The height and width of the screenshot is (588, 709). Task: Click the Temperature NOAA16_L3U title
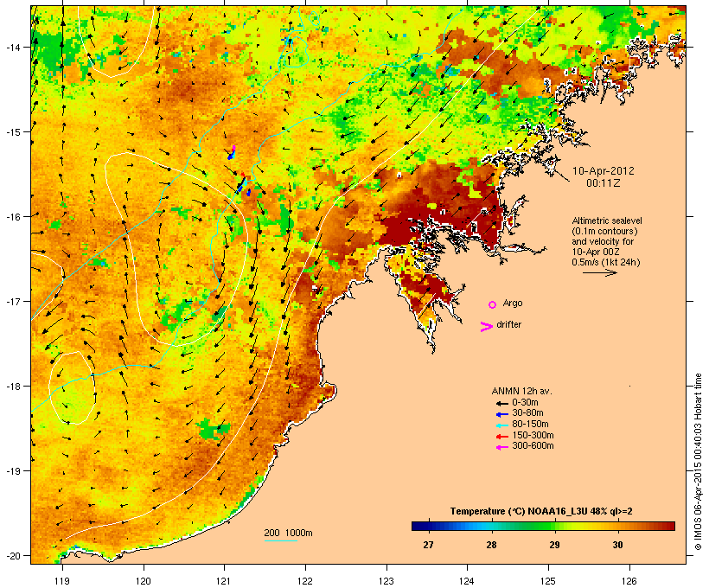541,512
